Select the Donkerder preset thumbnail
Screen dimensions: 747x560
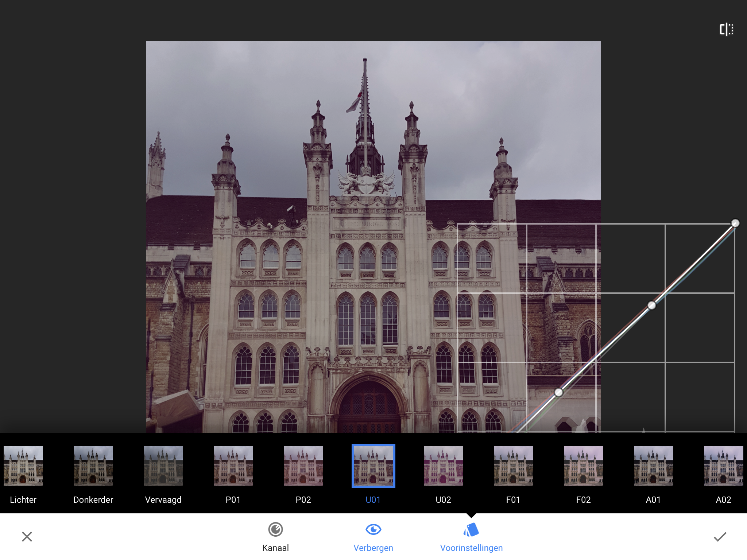point(93,466)
